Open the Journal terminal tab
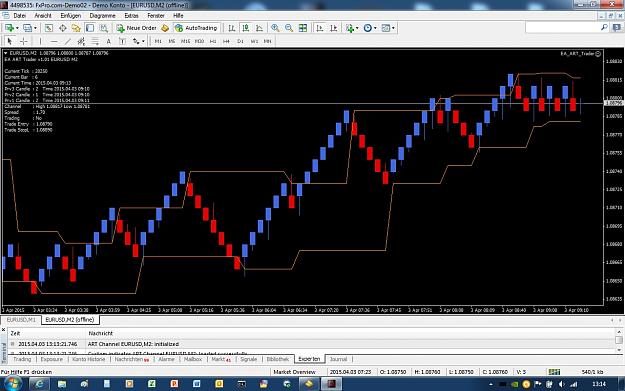The width and height of the screenshot is (625, 391). tap(338, 359)
